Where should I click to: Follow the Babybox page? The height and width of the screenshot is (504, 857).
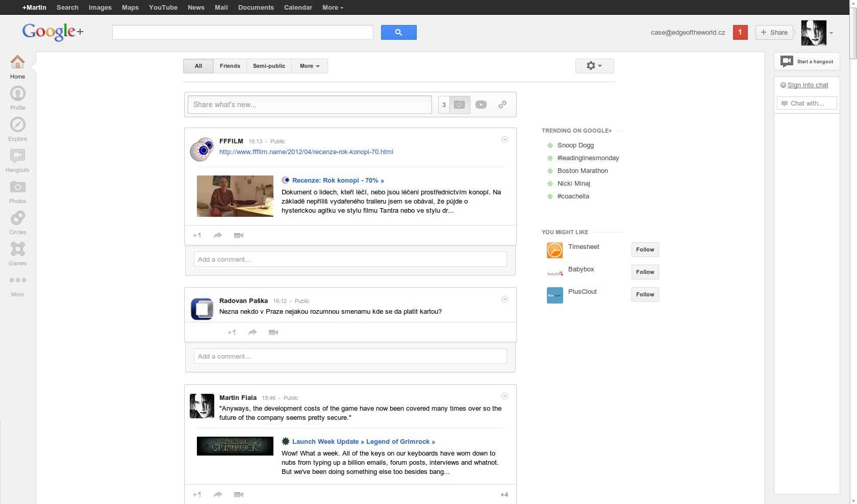click(x=645, y=272)
